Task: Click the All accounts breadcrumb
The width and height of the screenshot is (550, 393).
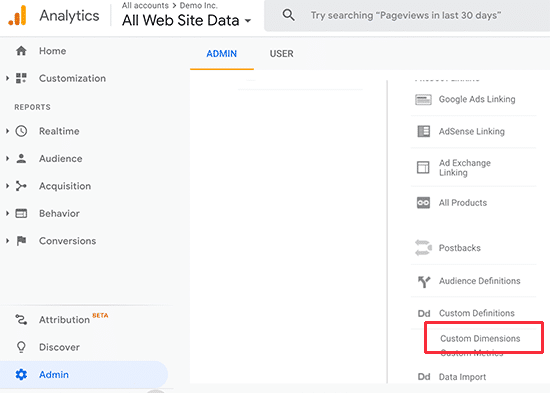Action: click(145, 6)
